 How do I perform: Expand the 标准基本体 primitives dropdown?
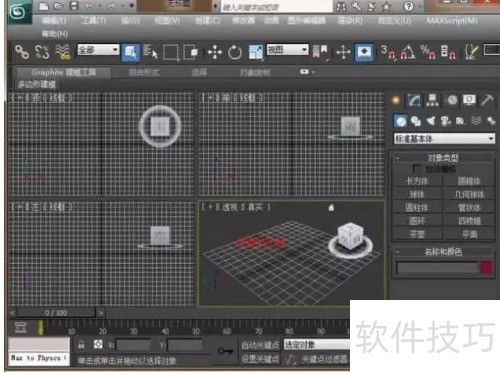pyautogui.click(x=444, y=138)
